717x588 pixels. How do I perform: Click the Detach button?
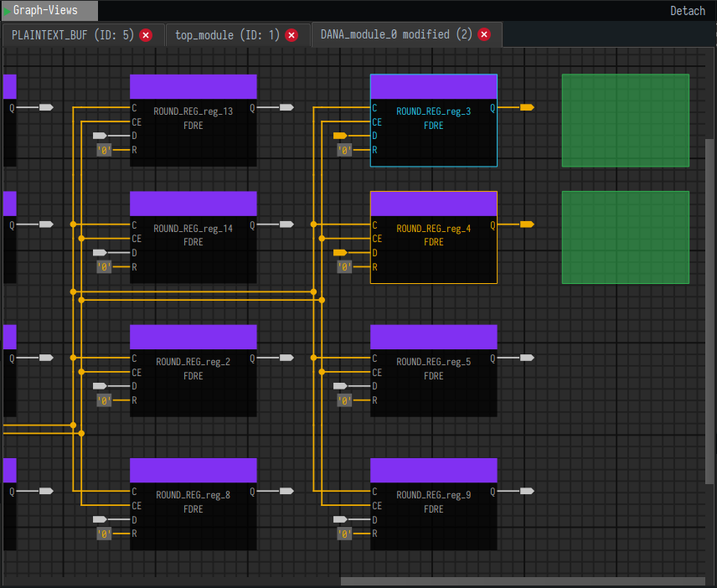pos(689,10)
